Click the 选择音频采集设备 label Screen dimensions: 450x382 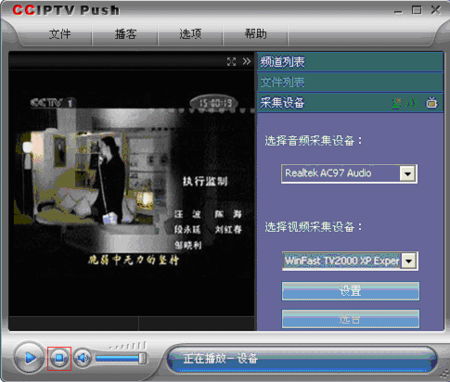click(x=313, y=141)
